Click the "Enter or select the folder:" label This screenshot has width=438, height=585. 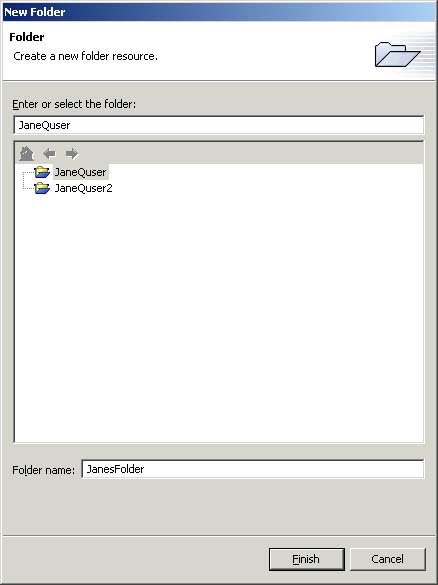tap(74, 104)
